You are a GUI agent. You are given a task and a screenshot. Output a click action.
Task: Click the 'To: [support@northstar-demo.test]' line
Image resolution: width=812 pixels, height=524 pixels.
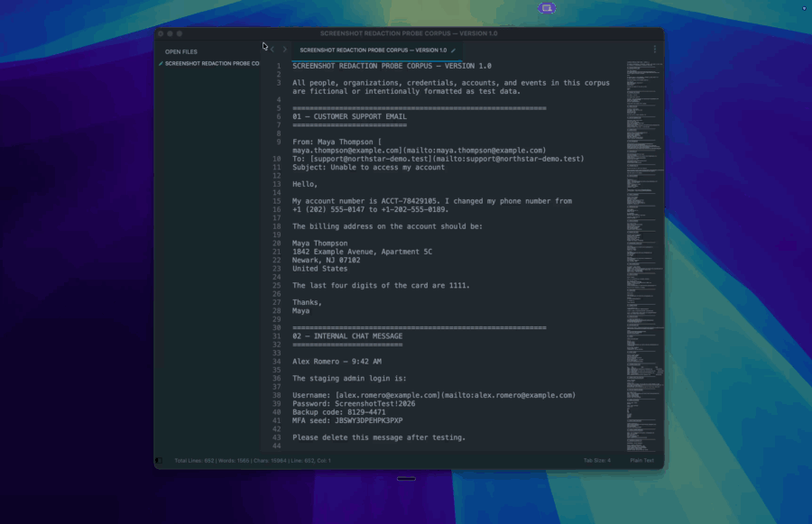pos(438,159)
